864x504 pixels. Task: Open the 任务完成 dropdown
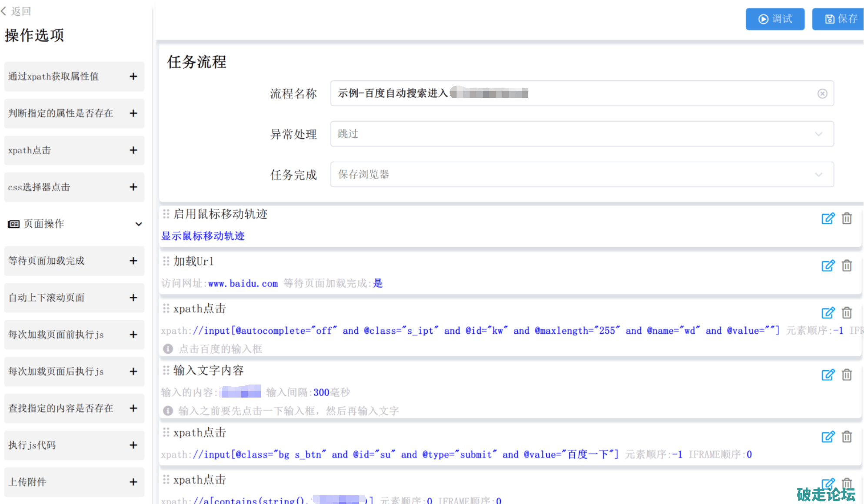pyautogui.click(x=582, y=175)
